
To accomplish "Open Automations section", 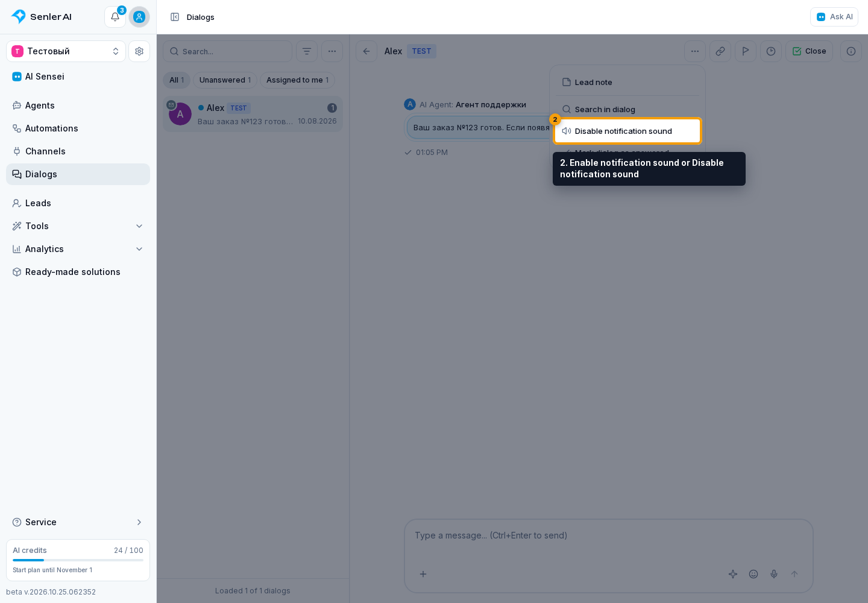I will 78,128.
